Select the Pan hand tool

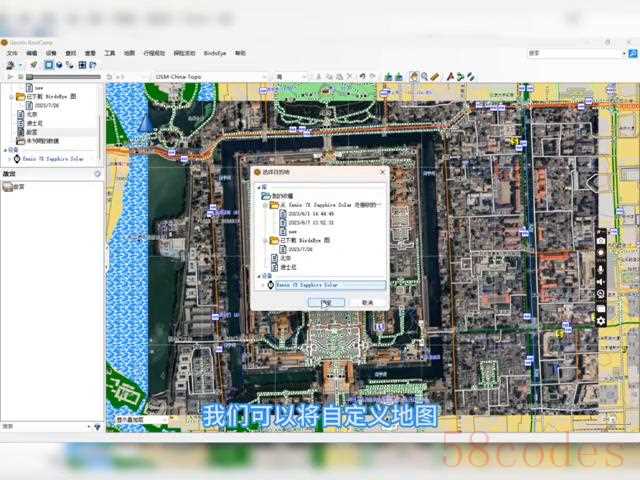click(x=414, y=76)
